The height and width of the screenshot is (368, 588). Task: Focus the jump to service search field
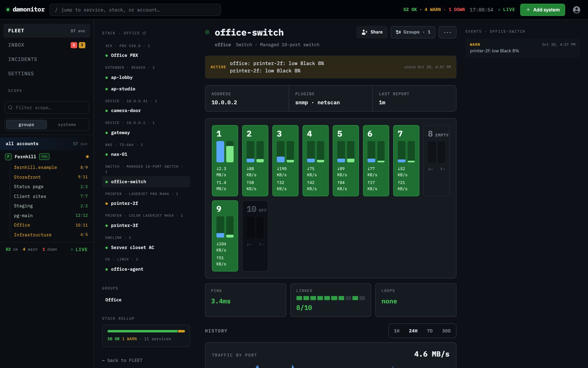pyautogui.click(x=135, y=10)
